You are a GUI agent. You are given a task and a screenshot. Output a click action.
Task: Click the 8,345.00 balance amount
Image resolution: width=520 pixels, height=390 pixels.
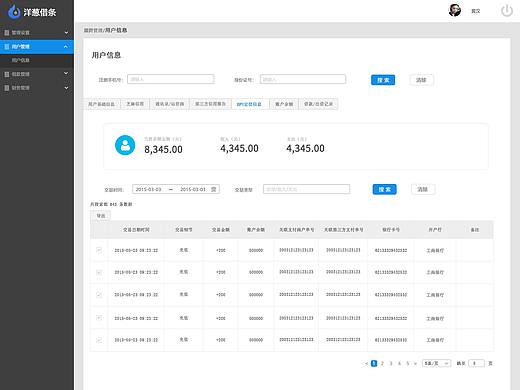pos(163,149)
